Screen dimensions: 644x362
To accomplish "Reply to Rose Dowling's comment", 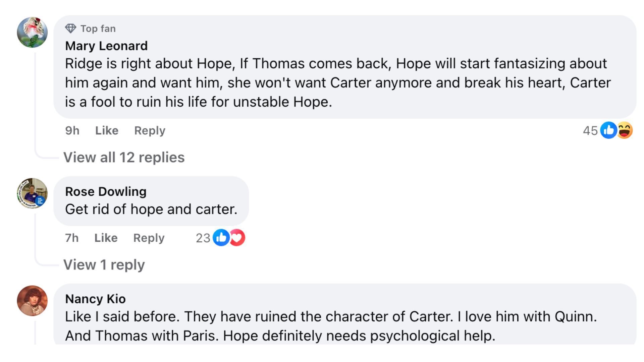I will tap(149, 238).
